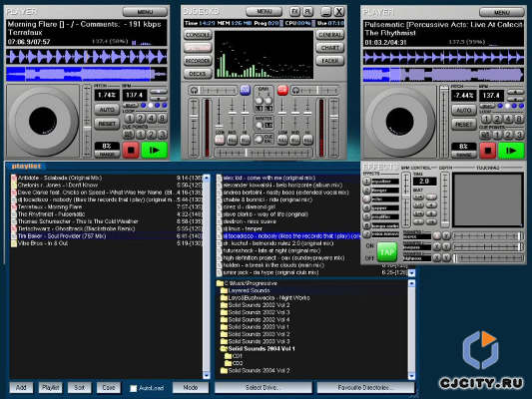Screen dimensions: 532x399
Task: Click the Mode button under playlist
Action: point(191,387)
